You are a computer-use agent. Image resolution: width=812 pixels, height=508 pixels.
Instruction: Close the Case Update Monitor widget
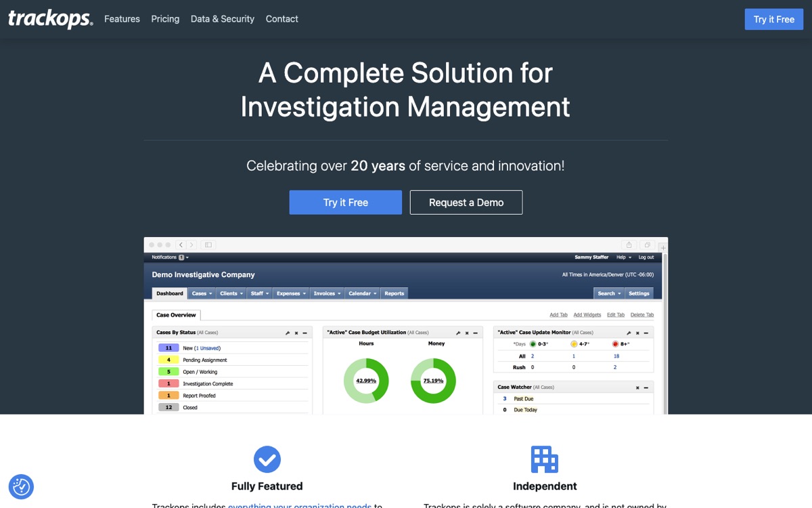click(x=637, y=333)
